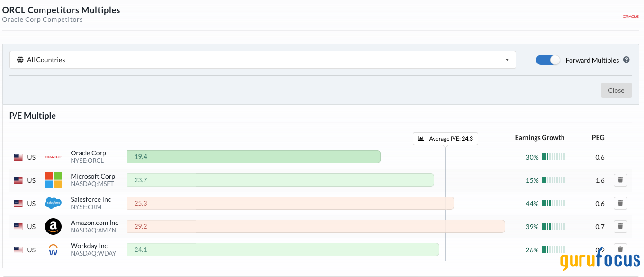Click Salesforce Inc PEG value 0.6

point(600,204)
